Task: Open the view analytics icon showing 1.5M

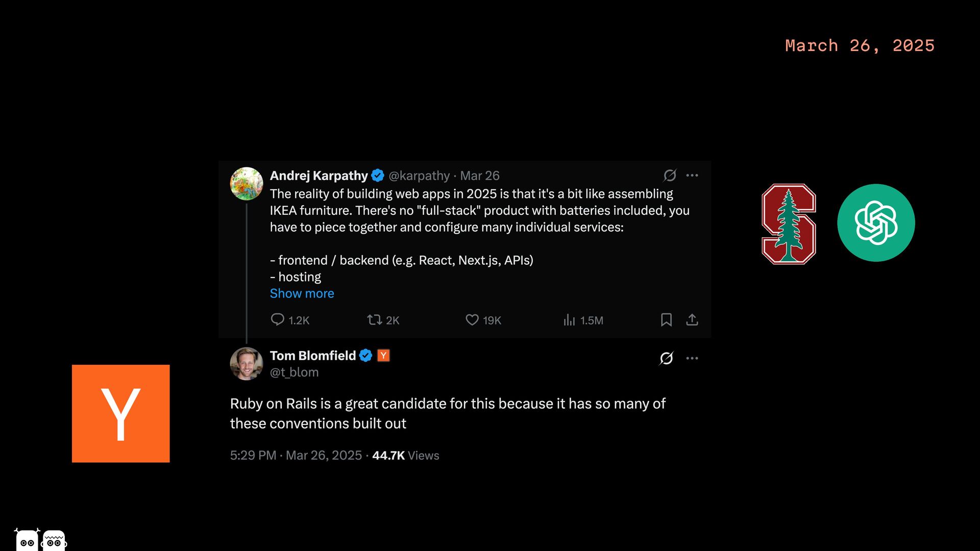Action: [x=569, y=320]
